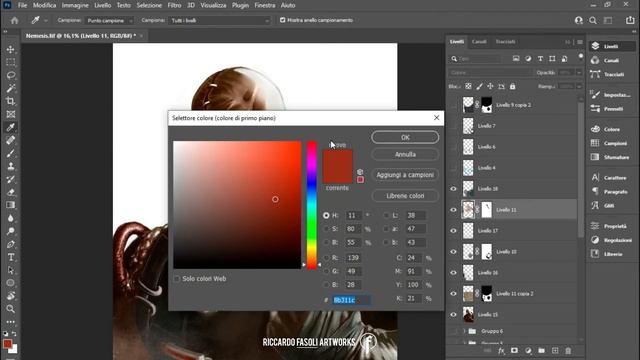Click the Annulla button
640x360 pixels.
(x=405, y=154)
